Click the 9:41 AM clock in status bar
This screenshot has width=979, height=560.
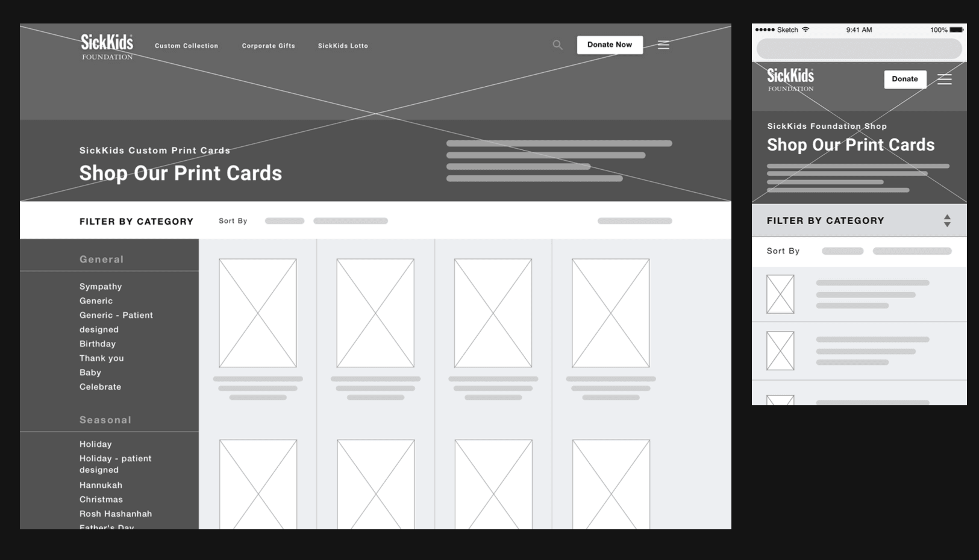point(859,30)
